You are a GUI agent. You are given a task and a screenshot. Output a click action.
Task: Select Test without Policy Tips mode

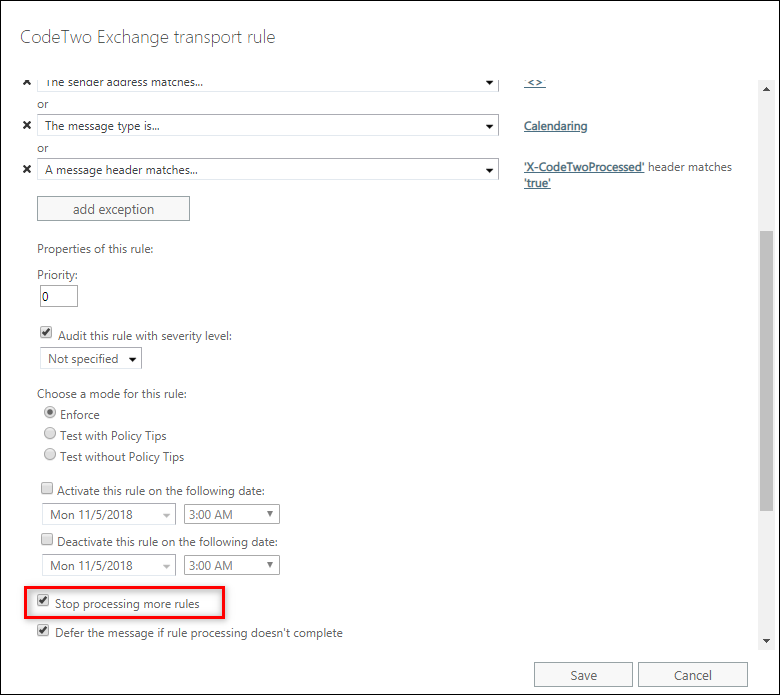tap(50, 454)
